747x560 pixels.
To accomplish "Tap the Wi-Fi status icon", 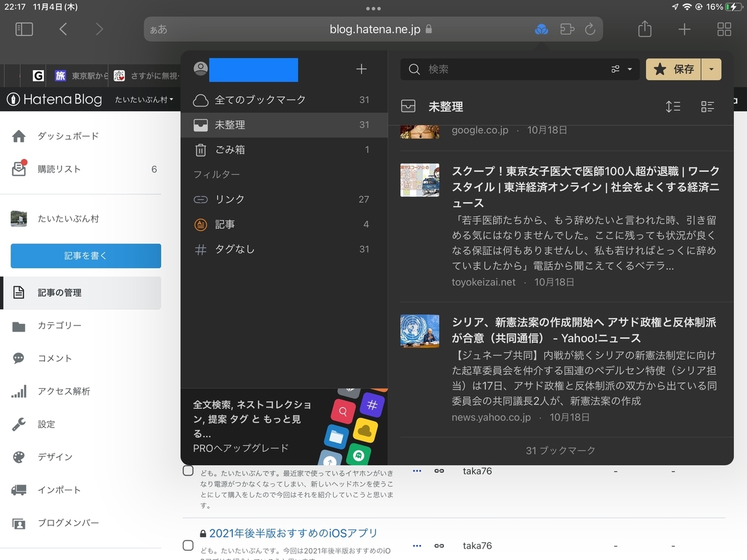I will pyautogui.click(x=687, y=7).
